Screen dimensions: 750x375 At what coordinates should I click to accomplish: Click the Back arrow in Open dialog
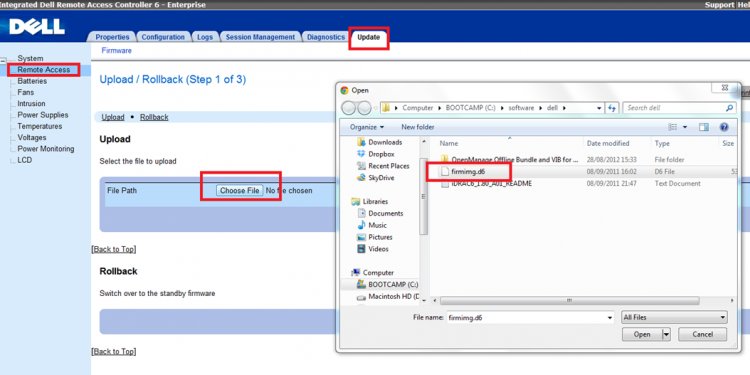point(349,108)
